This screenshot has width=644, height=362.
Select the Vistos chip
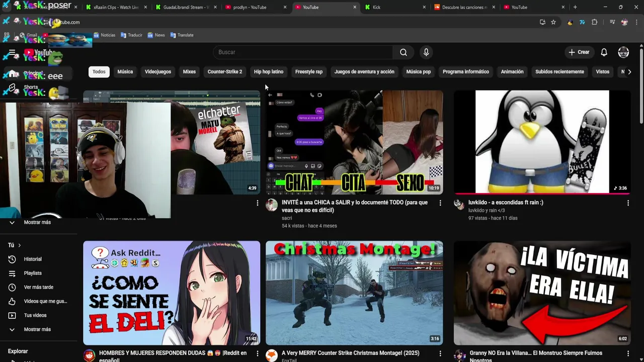point(603,72)
